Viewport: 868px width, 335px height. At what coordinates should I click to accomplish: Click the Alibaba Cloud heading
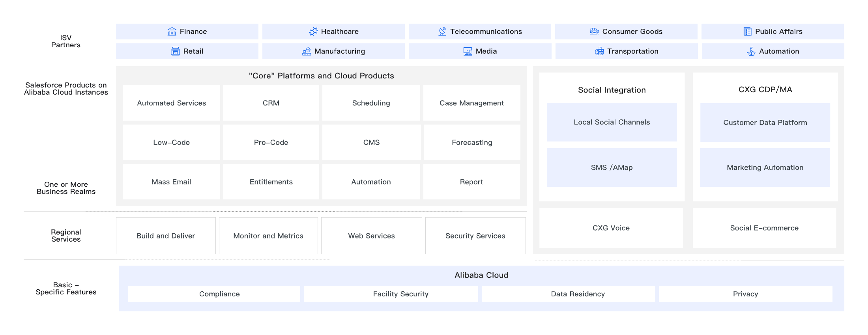481,275
